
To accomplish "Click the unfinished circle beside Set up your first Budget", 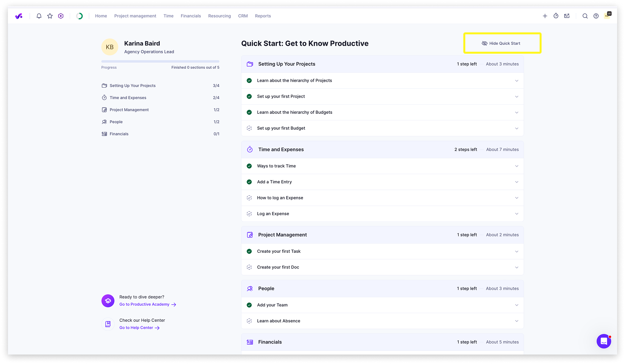I will coord(249,128).
